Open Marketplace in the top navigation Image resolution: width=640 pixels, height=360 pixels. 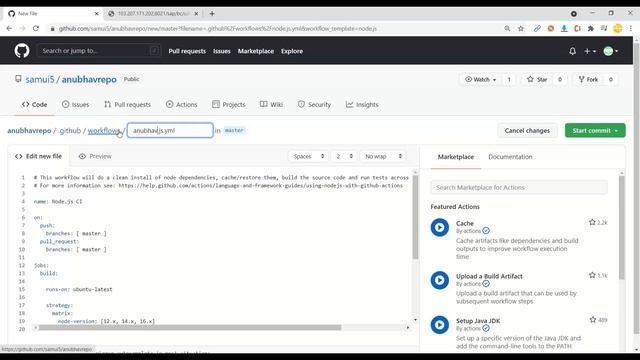pos(256,51)
